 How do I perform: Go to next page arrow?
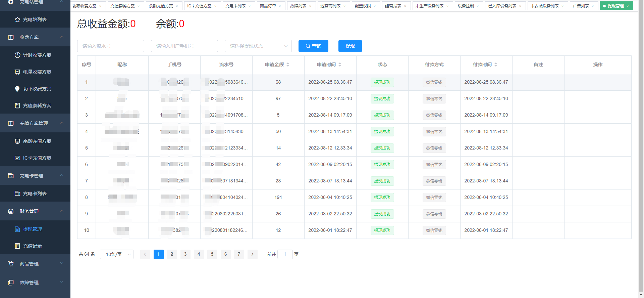point(253,254)
